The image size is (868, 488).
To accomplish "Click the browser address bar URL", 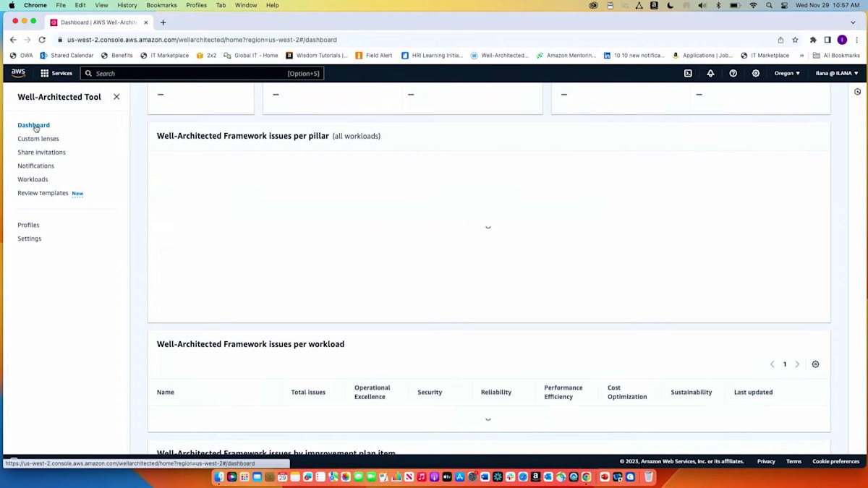I will pyautogui.click(x=202, y=40).
